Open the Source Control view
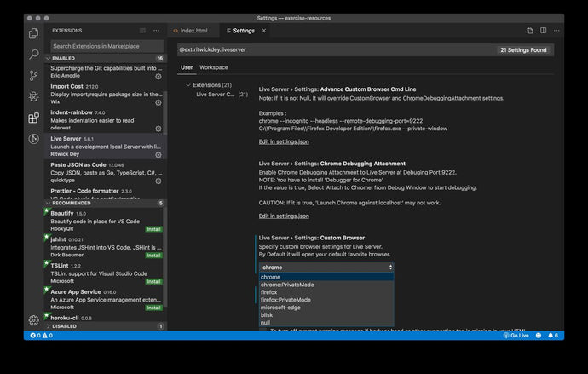The image size is (588, 374). (x=34, y=76)
